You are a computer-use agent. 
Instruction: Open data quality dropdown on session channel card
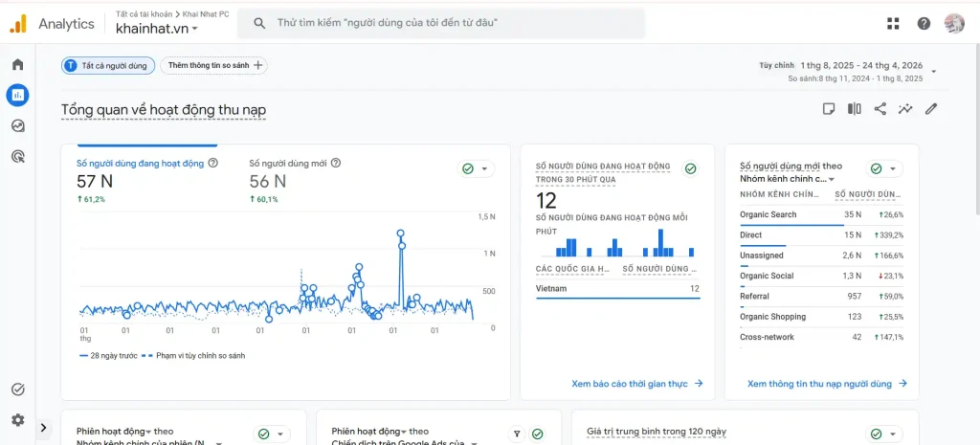pos(272,434)
